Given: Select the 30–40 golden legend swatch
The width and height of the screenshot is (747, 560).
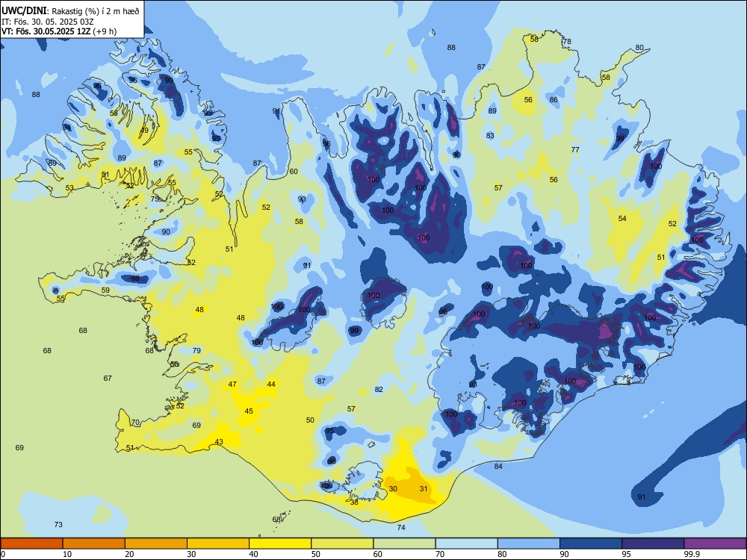Looking at the screenshot, I should click(x=218, y=544).
